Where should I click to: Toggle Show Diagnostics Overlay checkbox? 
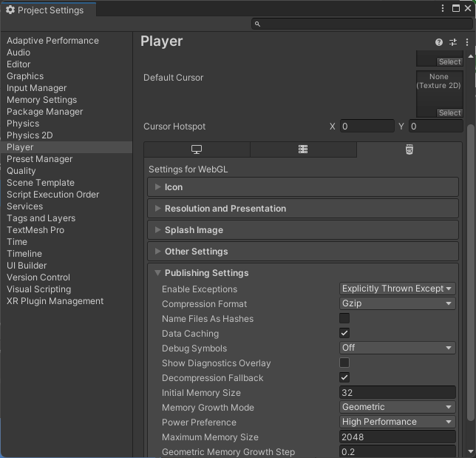[344, 363]
